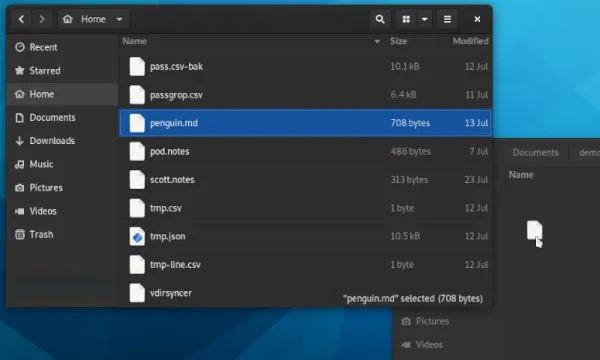Viewport: 600px width, 360px height.
Task: Switch to grid view icon
Action: (406, 19)
